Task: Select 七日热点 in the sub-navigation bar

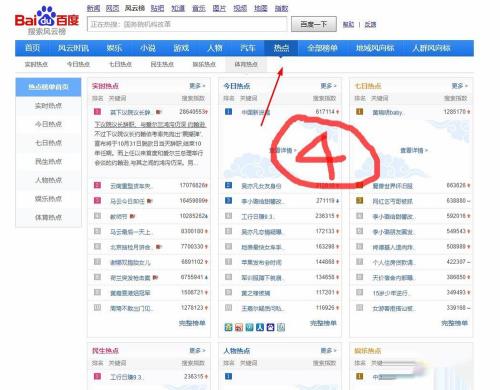Action: pyautogui.click(x=120, y=64)
